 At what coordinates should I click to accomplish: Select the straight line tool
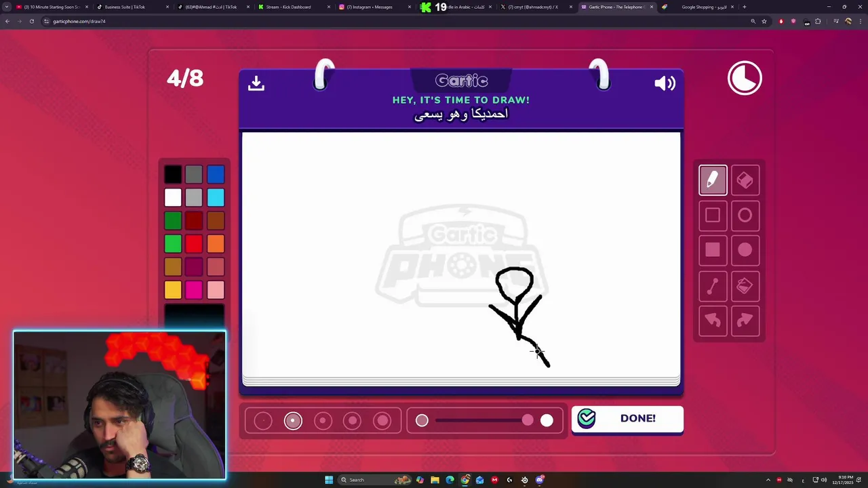(x=713, y=286)
